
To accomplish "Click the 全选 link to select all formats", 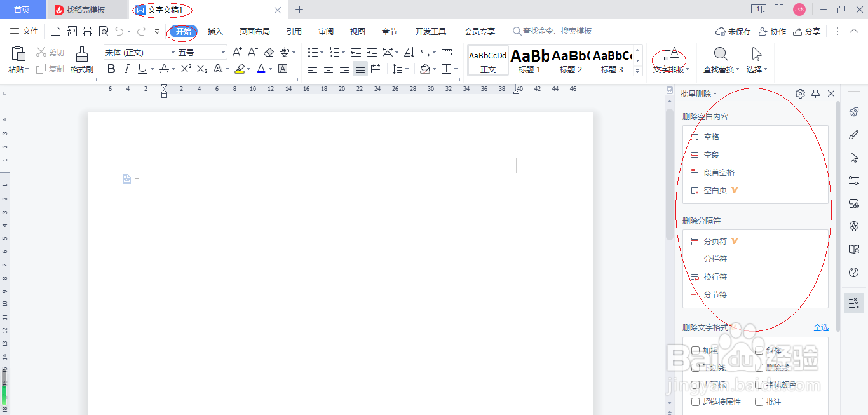I will point(821,327).
